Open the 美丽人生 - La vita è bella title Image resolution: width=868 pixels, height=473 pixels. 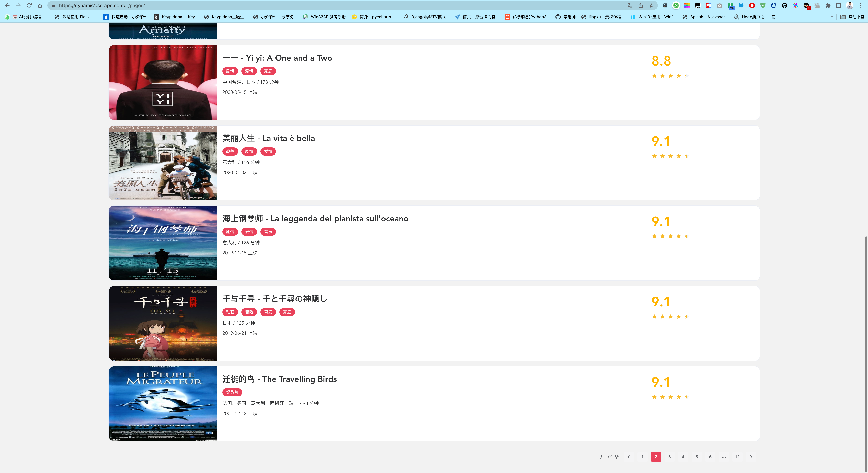pyautogui.click(x=269, y=138)
